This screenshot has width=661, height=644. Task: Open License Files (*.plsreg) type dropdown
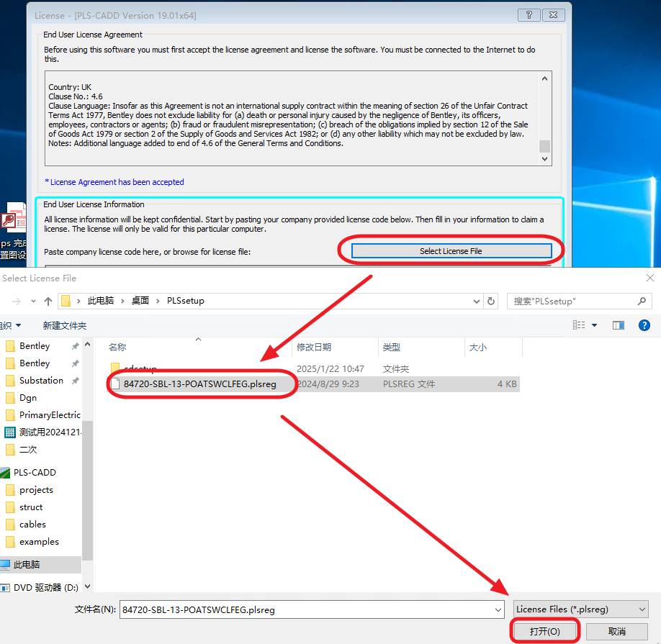click(581, 609)
